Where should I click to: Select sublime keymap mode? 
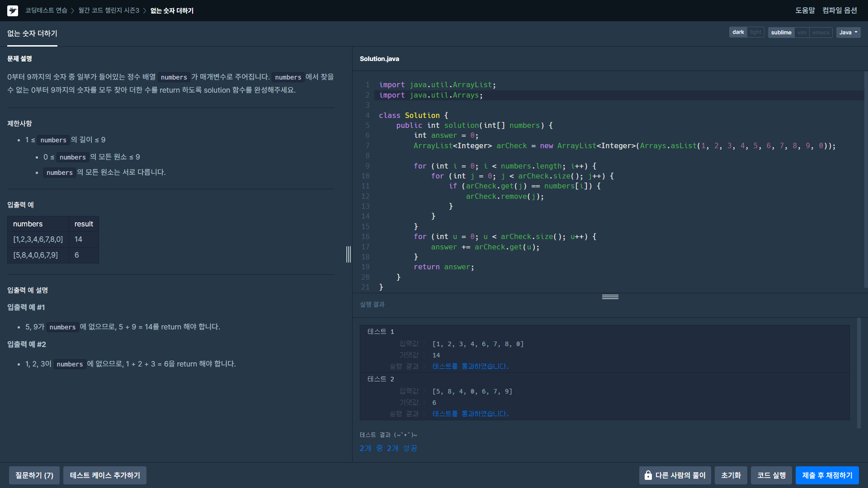tap(781, 33)
